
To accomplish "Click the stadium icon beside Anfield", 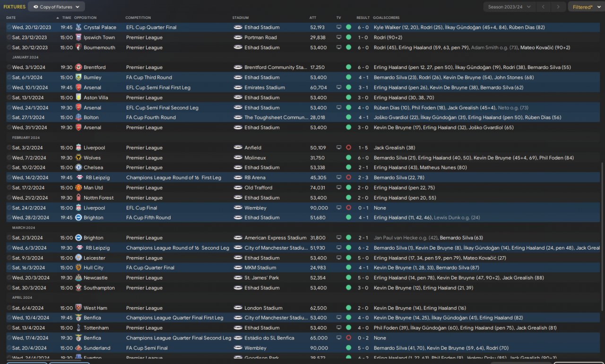I will tap(238, 147).
